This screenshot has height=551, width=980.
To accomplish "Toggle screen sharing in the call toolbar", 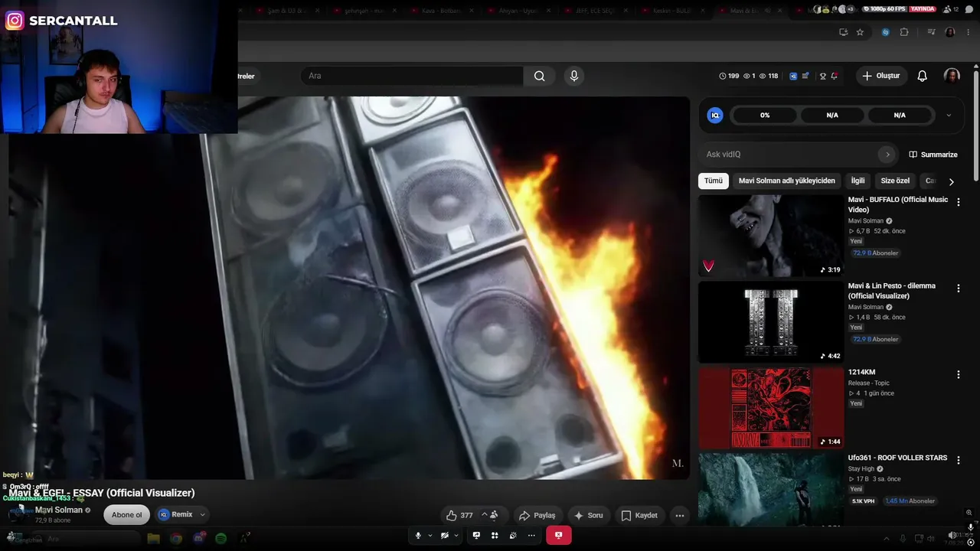I will coord(476,536).
